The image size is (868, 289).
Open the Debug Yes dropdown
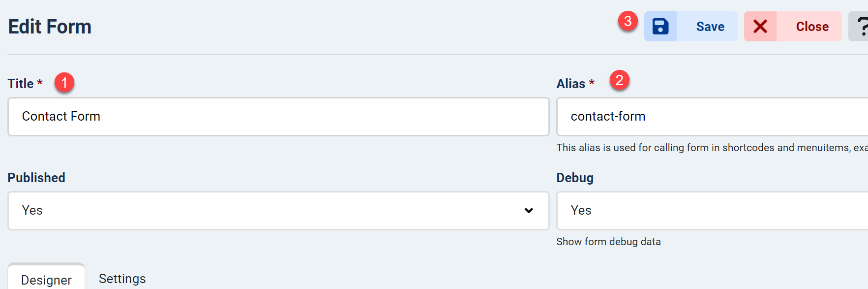(712, 211)
